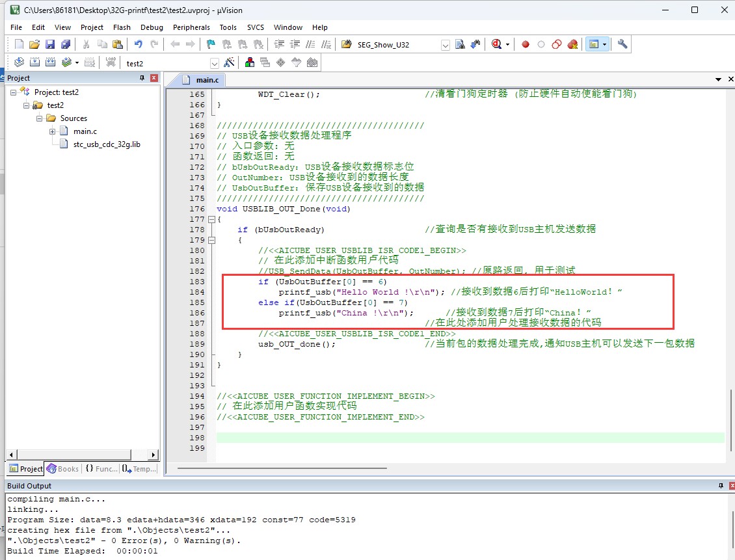The height and width of the screenshot is (560, 735).
Task: Rebuild all target files icon
Action: [x=50, y=62]
